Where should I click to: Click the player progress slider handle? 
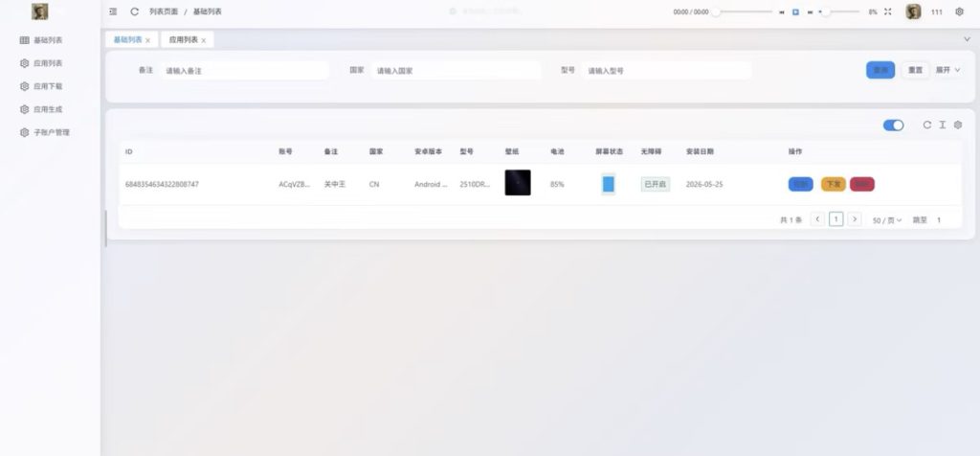pos(716,11)
